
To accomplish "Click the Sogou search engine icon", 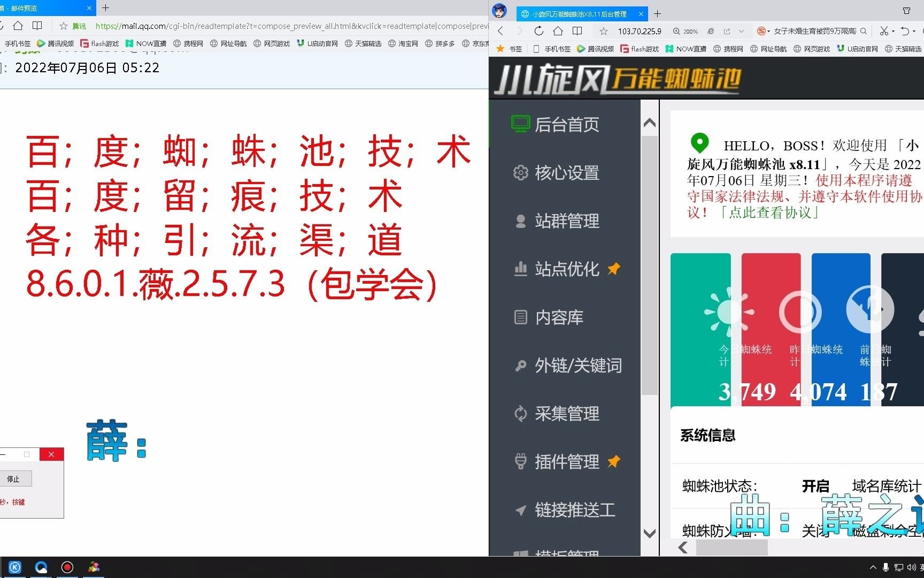I will pyautogui.click(x=762, y=31).
